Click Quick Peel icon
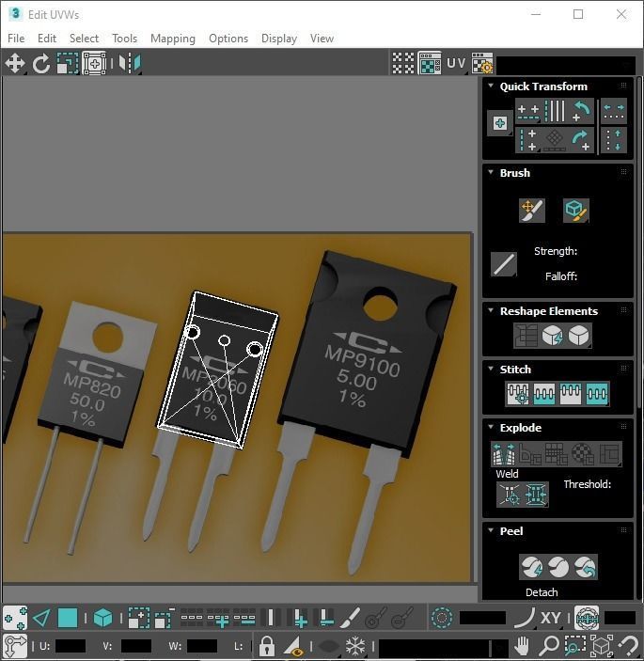644x661 pixels. (x=532, y=567)
